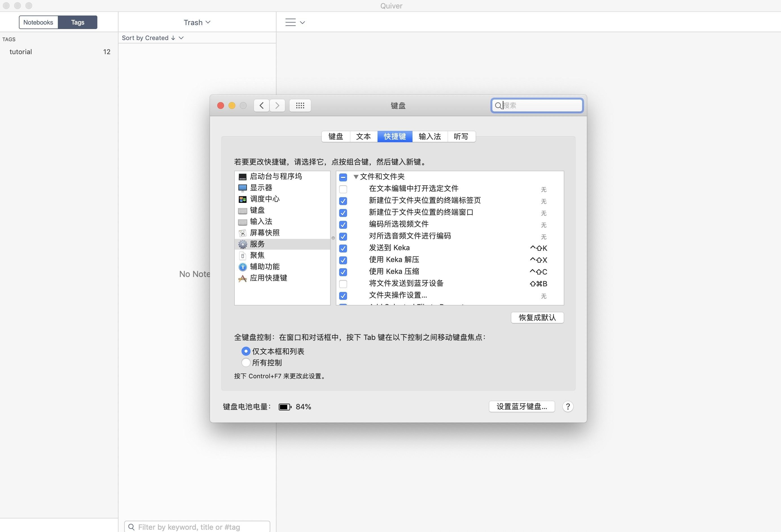This screenshot has height=532, width=781.
Task: Open the list view options chevron in Quiver
Action: pos(302,23)
